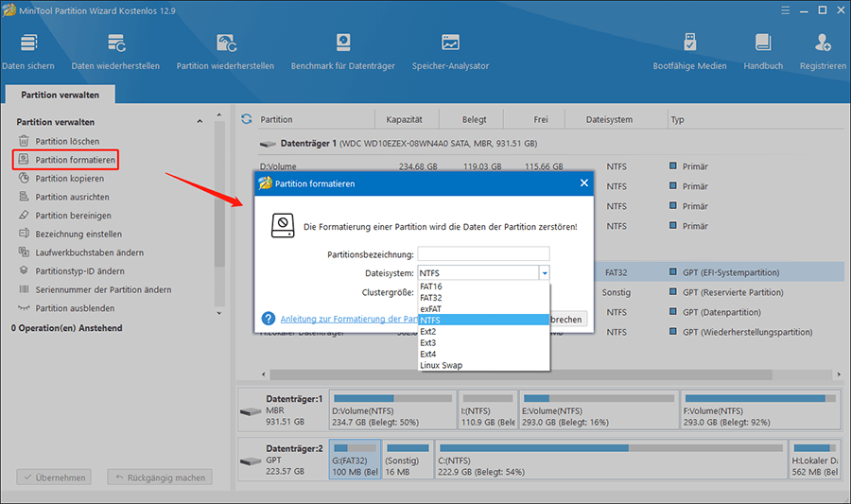Sort by the Kapazität column header
The width and height of the screenshot is (851, 504).
click(x=405, y=119)
